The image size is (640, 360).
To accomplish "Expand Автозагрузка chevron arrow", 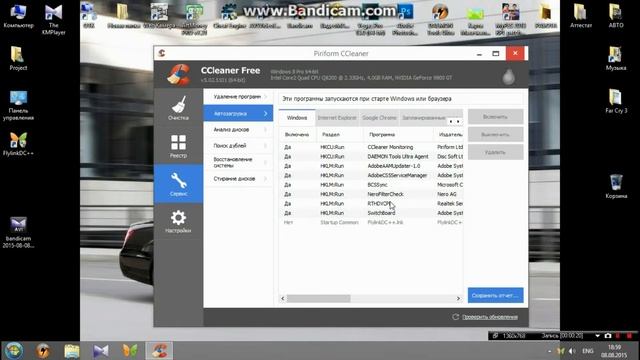I will (266, 113).
